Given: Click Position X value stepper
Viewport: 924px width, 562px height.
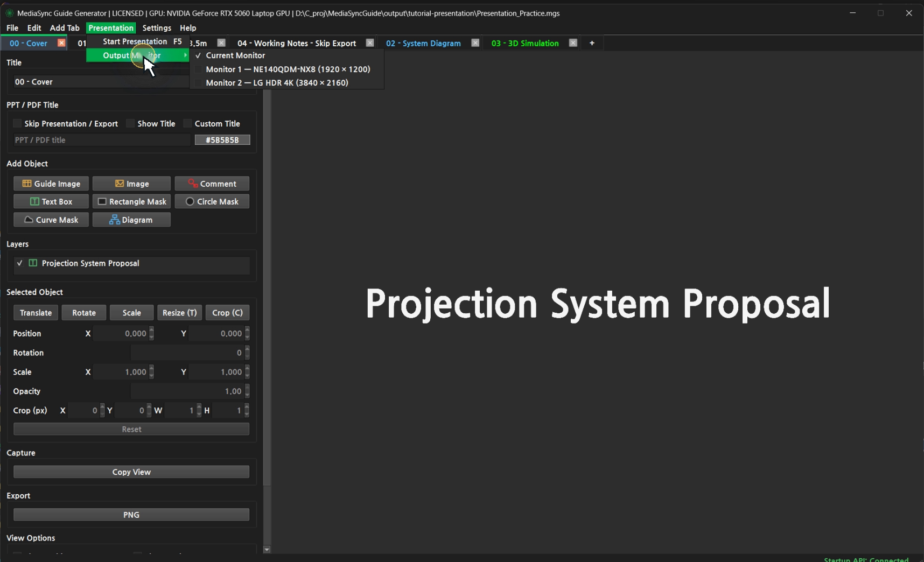Looking at the screenshot, I should (x=152, y=333).
